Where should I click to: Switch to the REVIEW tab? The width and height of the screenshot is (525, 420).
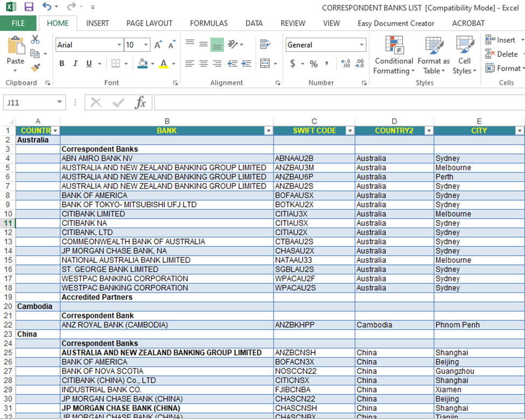point(292,23)
